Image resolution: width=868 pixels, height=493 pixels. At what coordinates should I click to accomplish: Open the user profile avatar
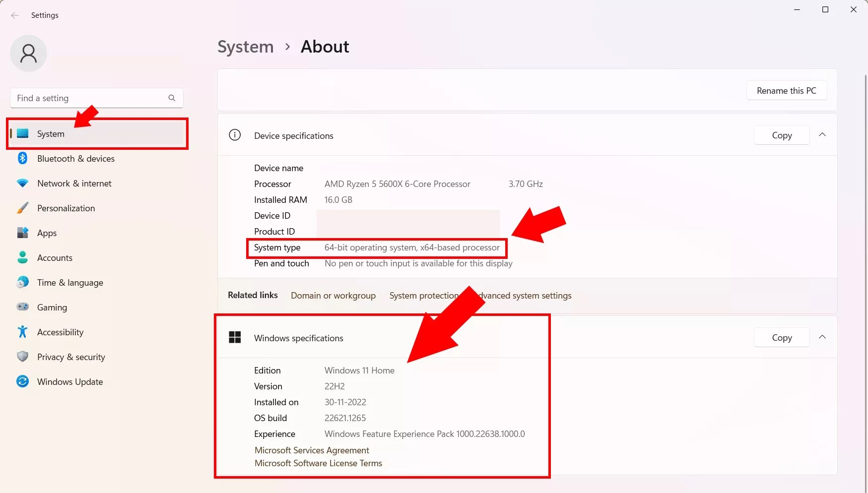click(x=28, y=53)
